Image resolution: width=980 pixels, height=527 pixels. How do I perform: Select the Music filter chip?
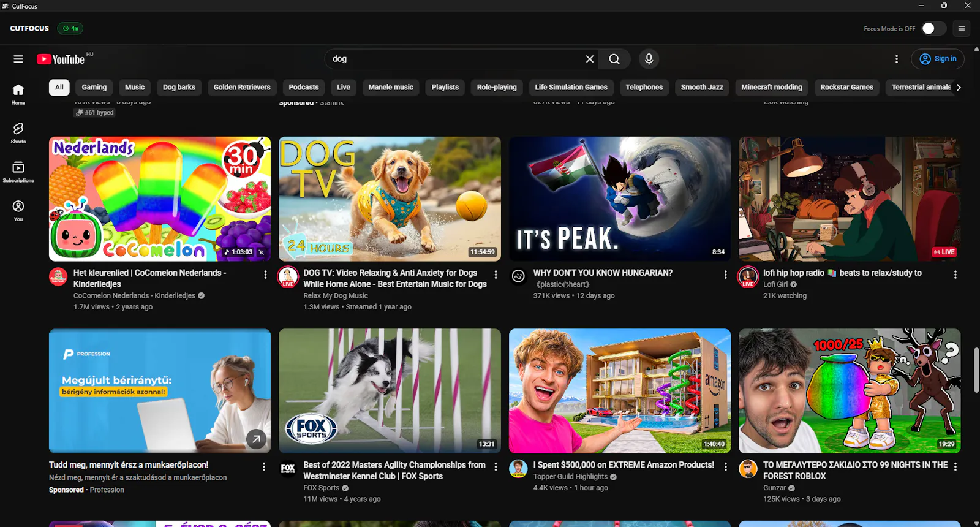pyautogui.click(x=135, y=88)
